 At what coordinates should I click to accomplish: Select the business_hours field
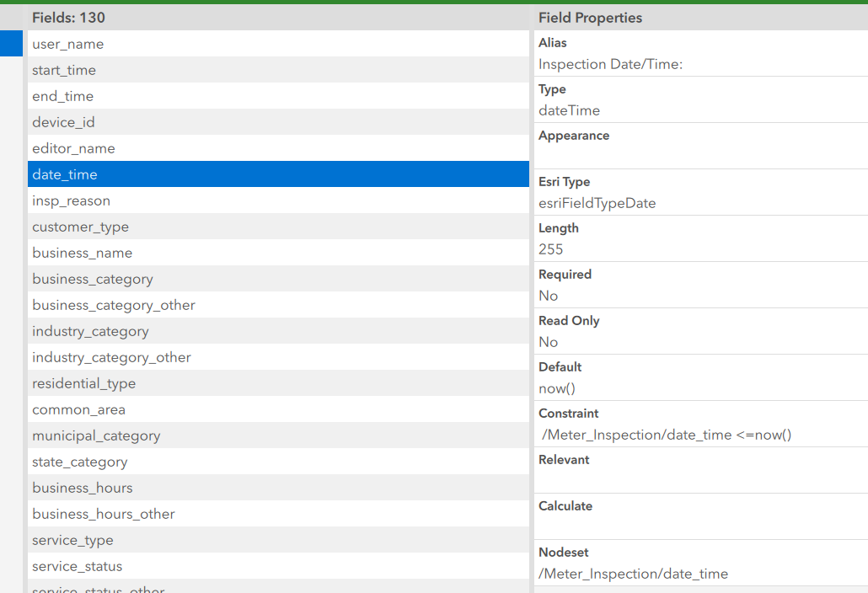pyautogui.click(x=82, y=488)
